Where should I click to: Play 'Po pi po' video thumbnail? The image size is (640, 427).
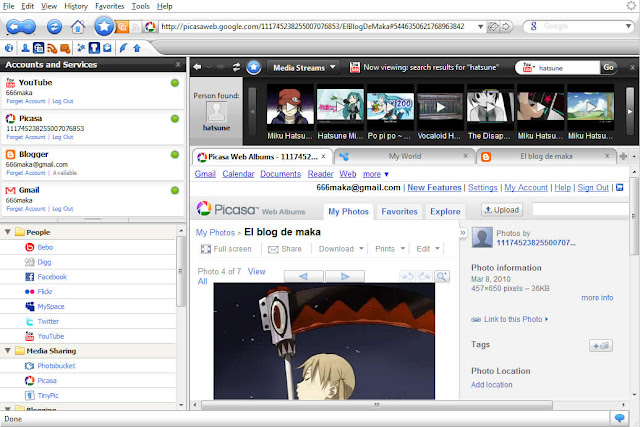390,106
